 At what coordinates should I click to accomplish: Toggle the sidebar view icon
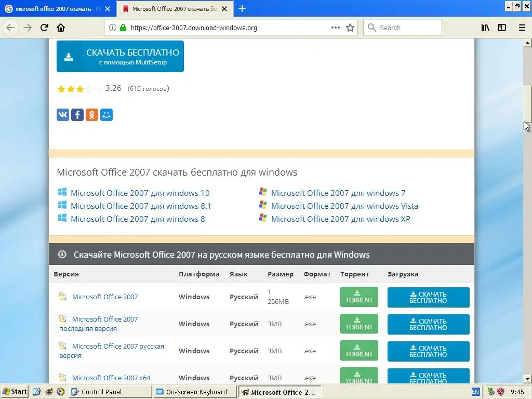point(502,28)
